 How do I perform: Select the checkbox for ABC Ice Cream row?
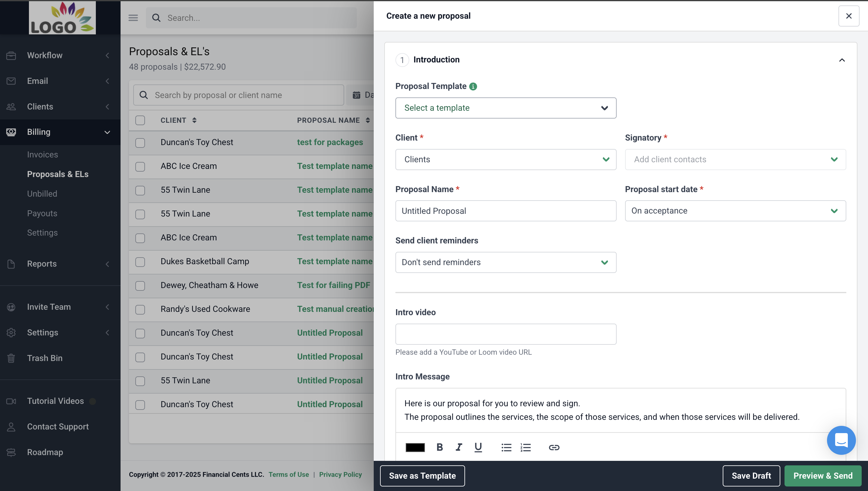point(140,166)
